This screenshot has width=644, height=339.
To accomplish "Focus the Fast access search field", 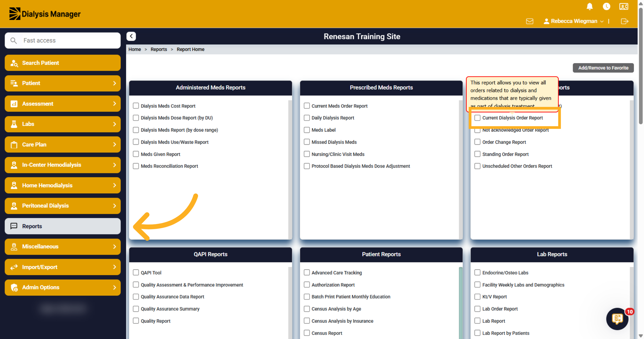I will tap(63, 41).
